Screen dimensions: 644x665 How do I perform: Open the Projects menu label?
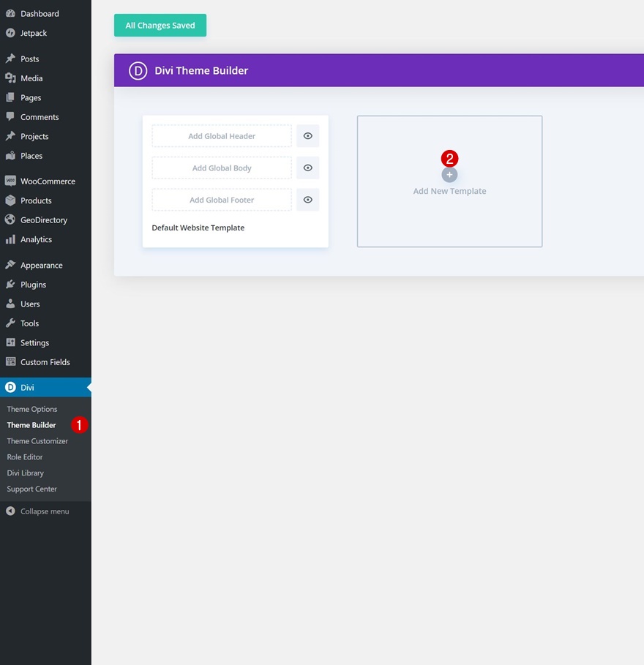click(x=34, y=137)
